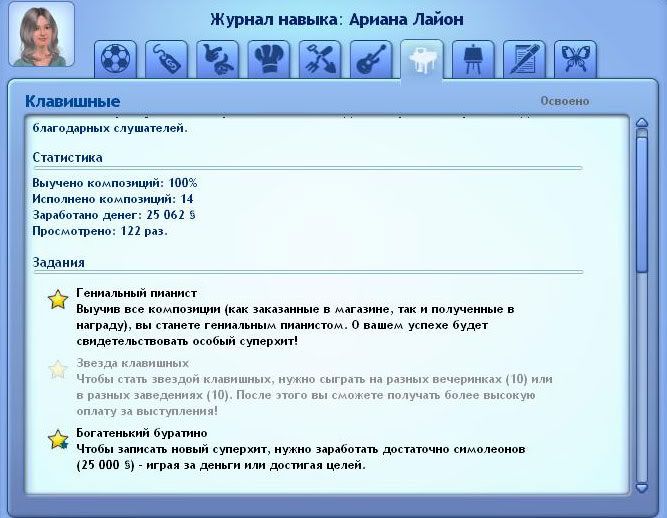Click the Статистика section header
Image resolution: width=667 pixels, height=518 pixels.
click(x=67, y=157)
